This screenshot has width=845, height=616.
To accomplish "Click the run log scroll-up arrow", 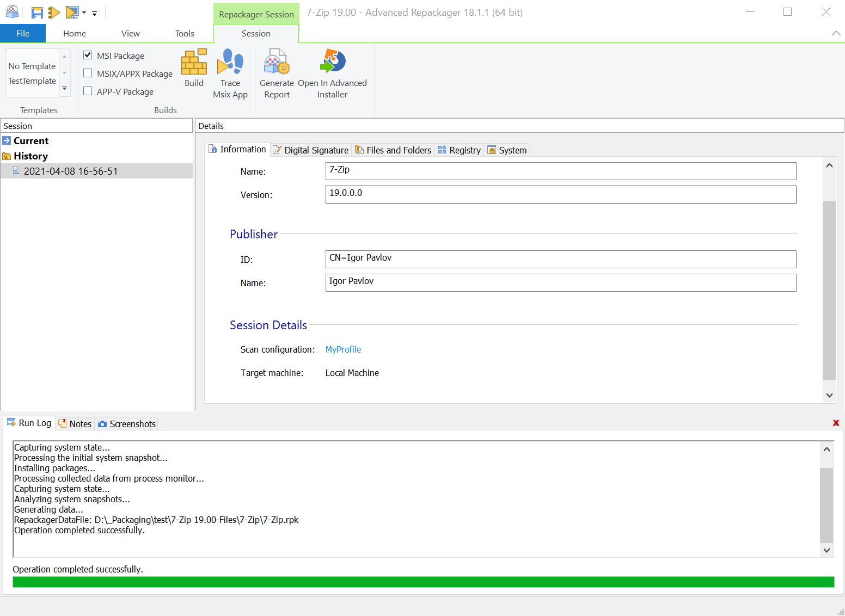I will pyautogui.click(x=826, y=449).
